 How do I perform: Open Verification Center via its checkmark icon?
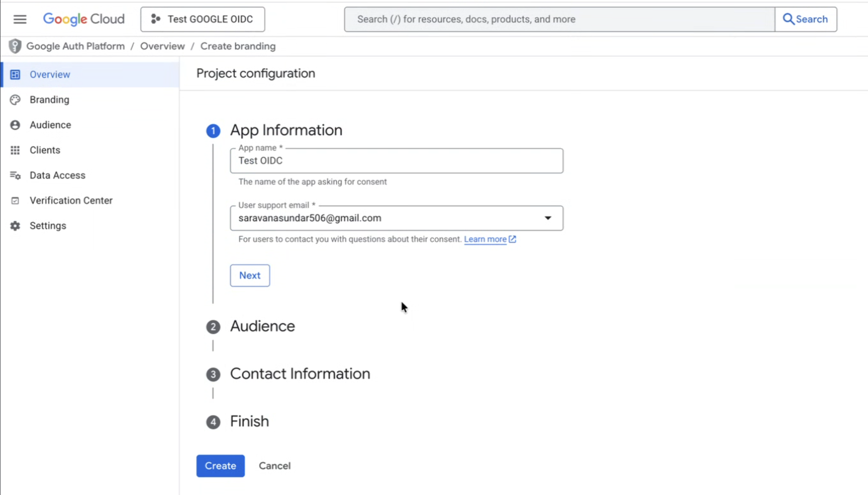(x=15, y=200)
